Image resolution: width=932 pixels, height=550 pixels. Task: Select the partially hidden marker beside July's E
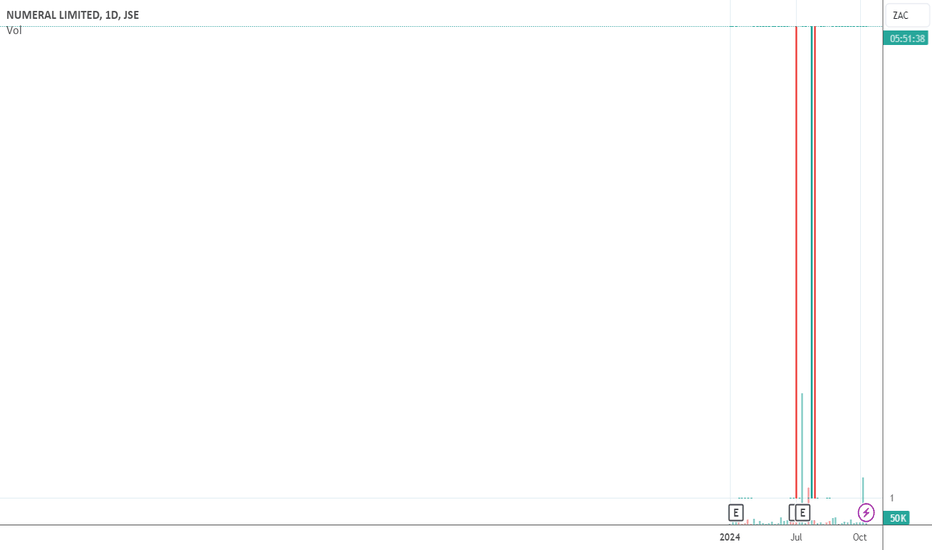[x=792, y=513]
